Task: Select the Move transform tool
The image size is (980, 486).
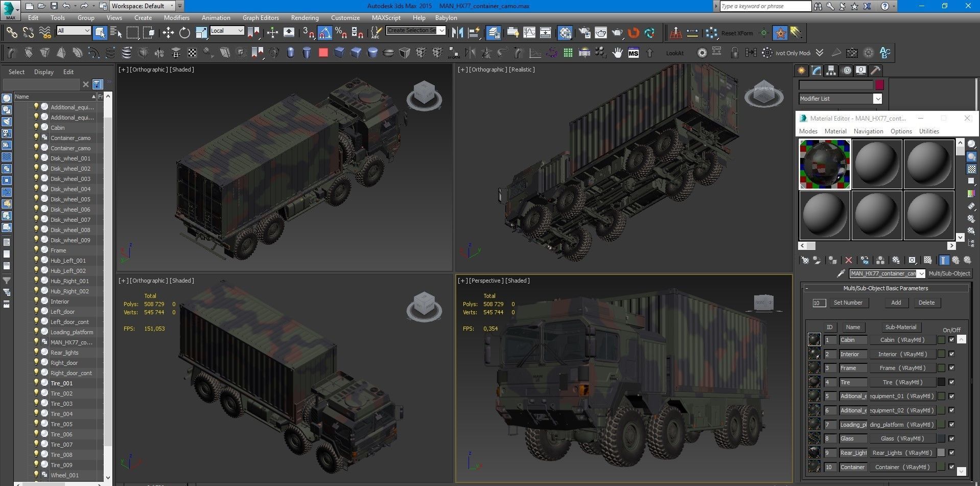Action: point(168,33)
